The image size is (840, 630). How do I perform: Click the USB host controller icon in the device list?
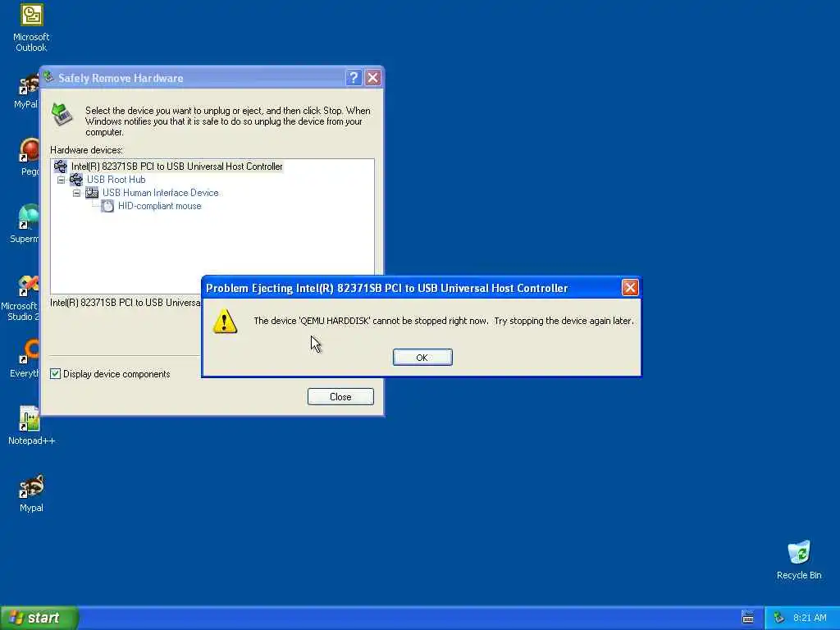coord(61,167)
